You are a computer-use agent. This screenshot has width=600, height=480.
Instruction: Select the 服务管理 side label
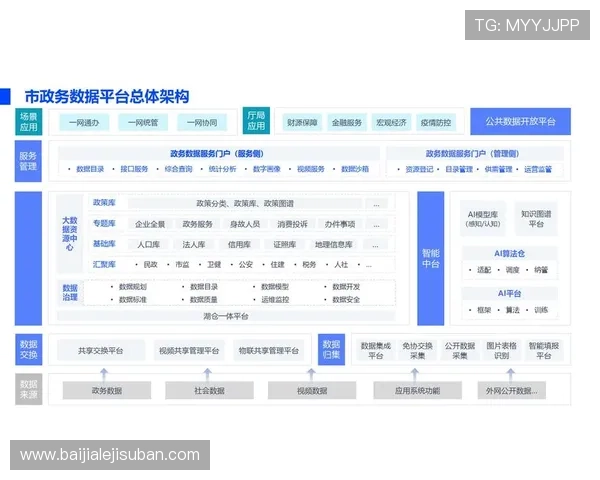[28, 161]
